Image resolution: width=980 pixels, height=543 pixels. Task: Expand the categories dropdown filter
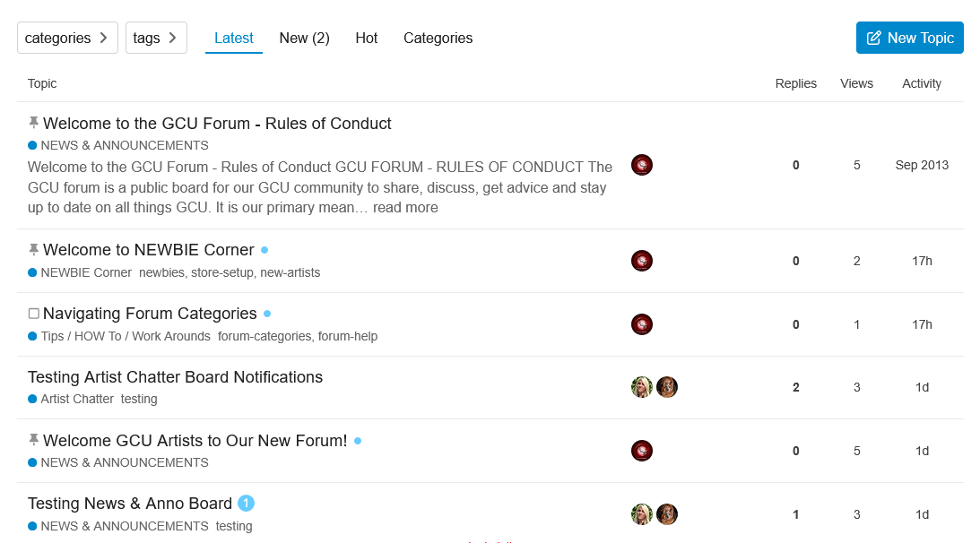point(67,38)
